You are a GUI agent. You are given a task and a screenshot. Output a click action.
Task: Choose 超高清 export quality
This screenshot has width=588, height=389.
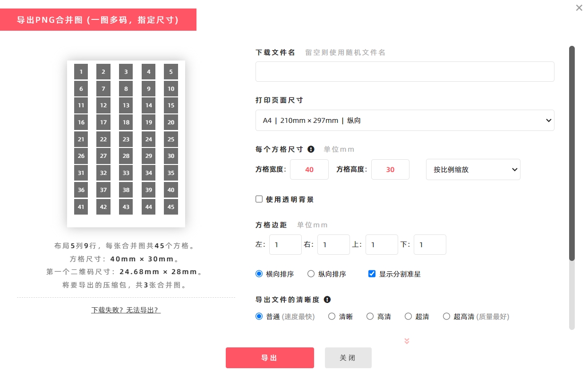click(446, 317)
